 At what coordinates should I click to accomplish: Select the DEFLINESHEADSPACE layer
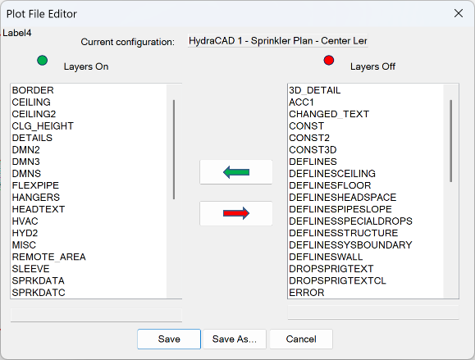(x=366, y=197)
